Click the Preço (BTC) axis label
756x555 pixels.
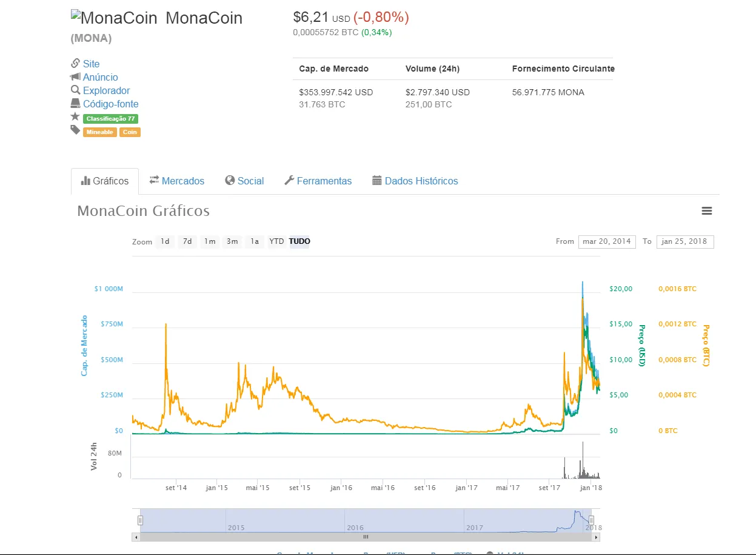click(705, 346)
